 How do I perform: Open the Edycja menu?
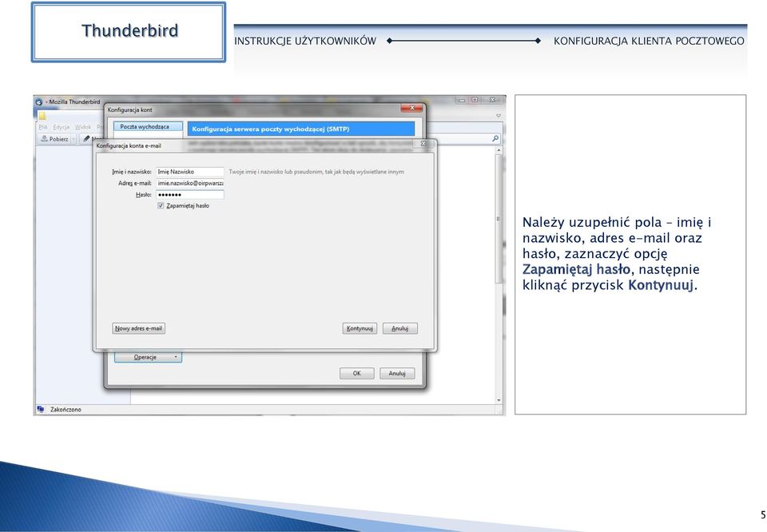coord(62,127)
